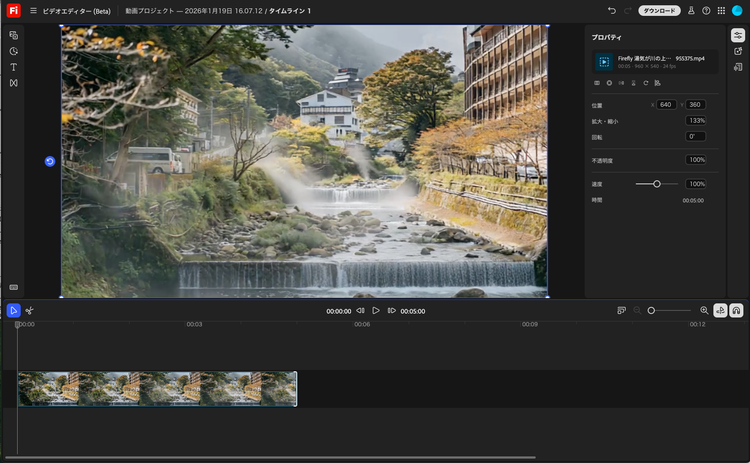Image resolution: width=750 pixels, height=463 pixels.
Task: Click the Undo arrow in the top bar
Action: [x=611, y=10]
